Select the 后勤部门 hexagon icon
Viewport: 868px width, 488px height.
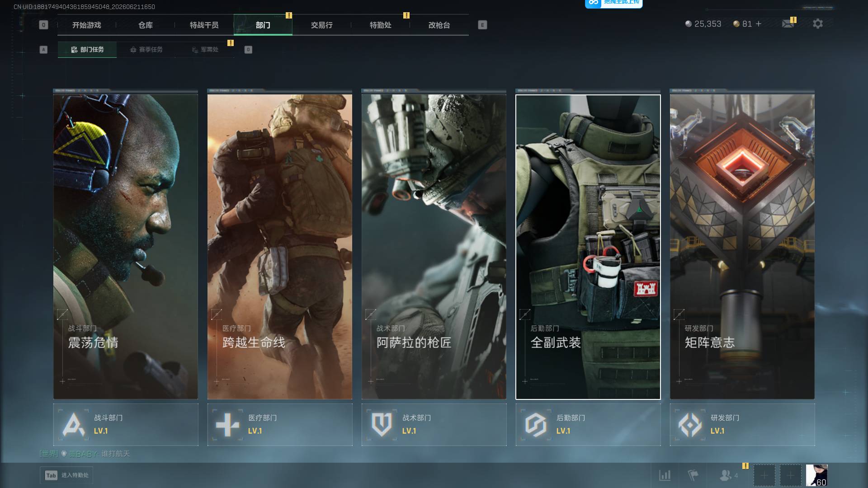click(536, 424)
